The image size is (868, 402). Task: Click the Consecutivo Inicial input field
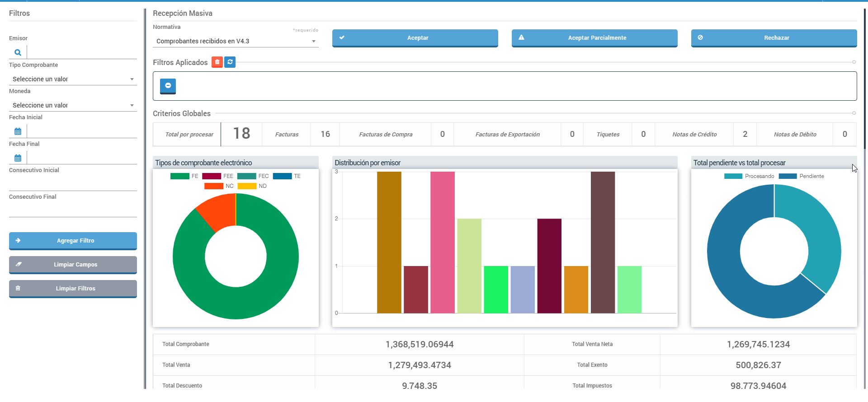(73, 183)
